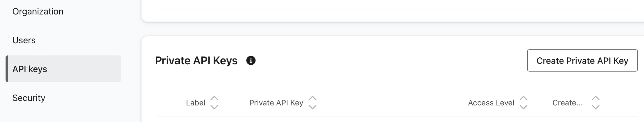
Task: Select API keys in the sidebar
Action: tap(30, 69)
